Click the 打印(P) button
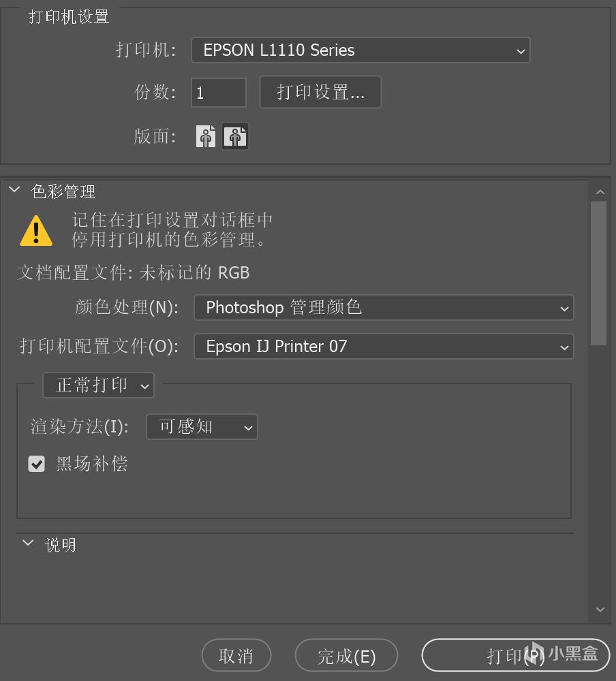 pyautogui.click(x=516, y=656)
